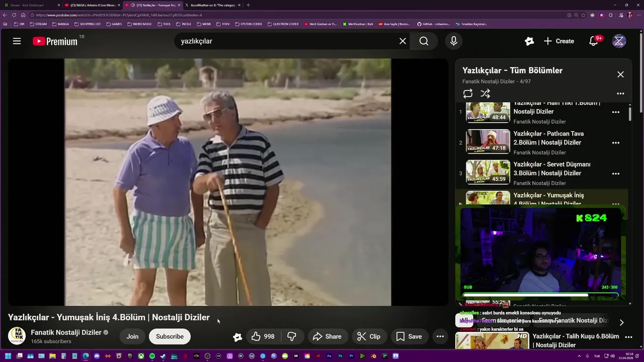Open a new browser tab

pyautogui.click(x=248, y=5)
